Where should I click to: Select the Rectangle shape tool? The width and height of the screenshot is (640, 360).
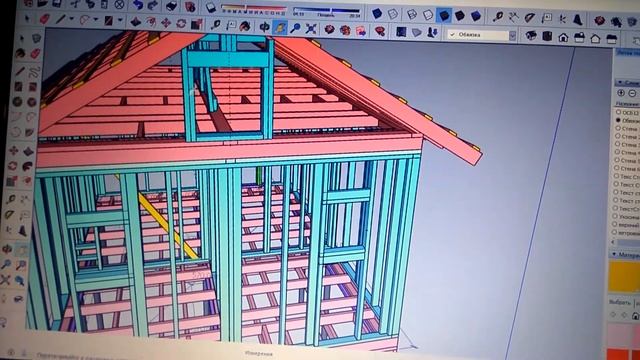point(109,20)
